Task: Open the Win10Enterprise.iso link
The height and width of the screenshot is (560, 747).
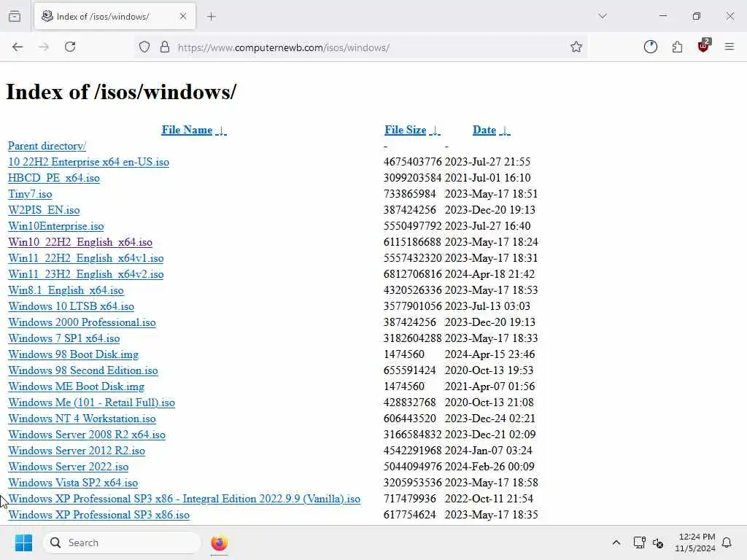Action: click(55, 226)
